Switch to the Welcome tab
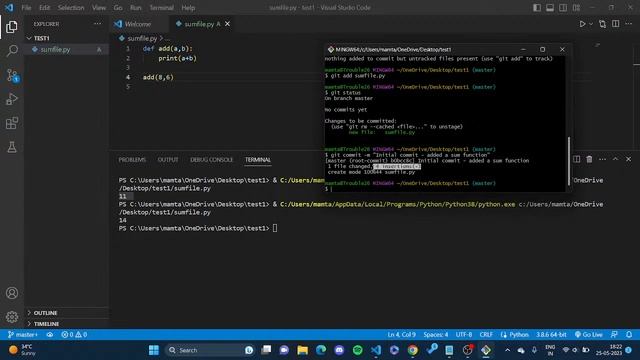The width and height of the screenshot is (640, 360). click(x=138, y=24)
